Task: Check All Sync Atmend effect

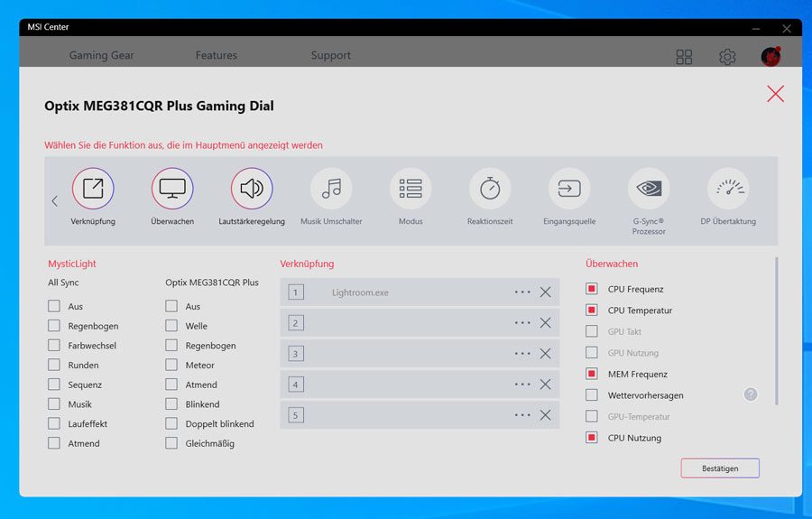Action: click(x=54, y=443)
